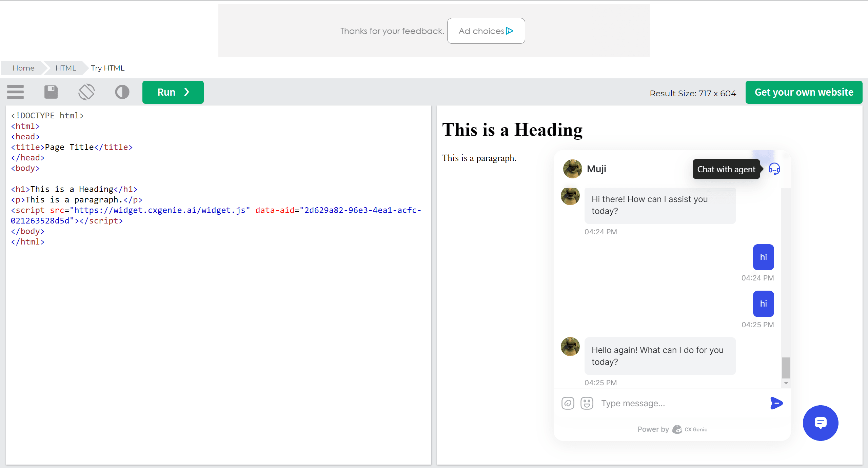Click the Muji name in chat header

[596, 169]
